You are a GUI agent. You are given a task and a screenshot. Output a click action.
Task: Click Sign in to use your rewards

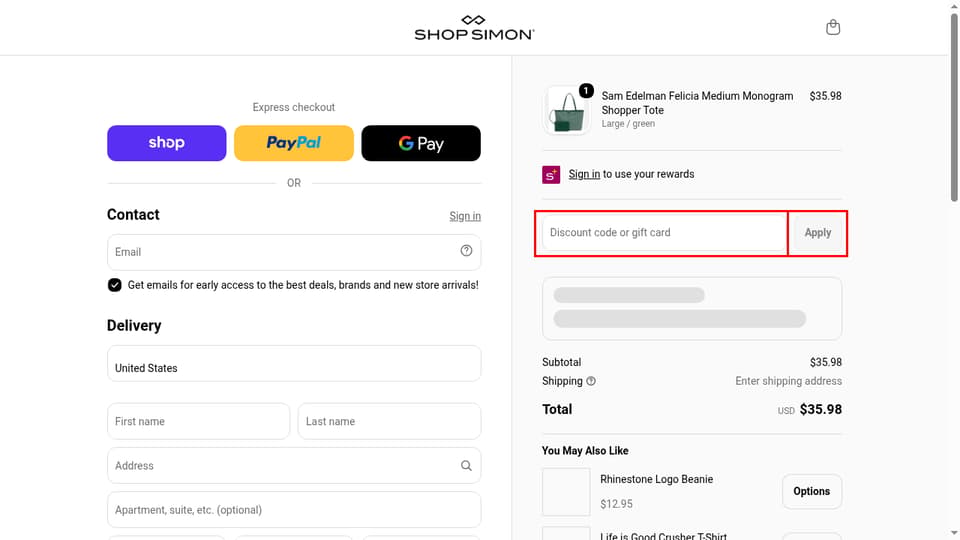584,174
